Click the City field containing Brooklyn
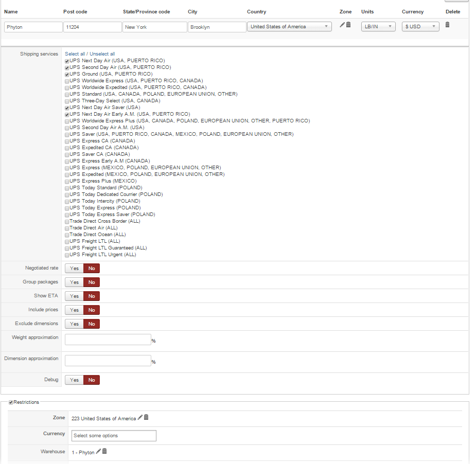 [x=217, y=27]
